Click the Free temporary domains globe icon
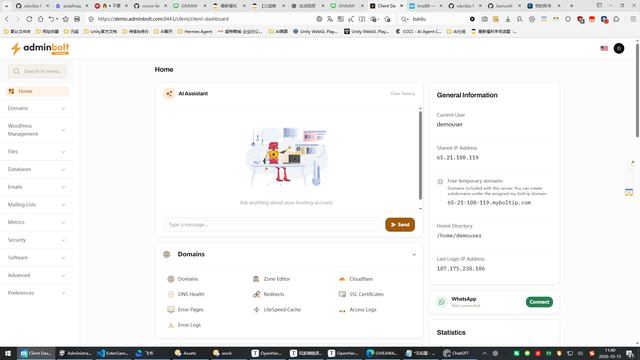The image size is (640, 360). 440,182
